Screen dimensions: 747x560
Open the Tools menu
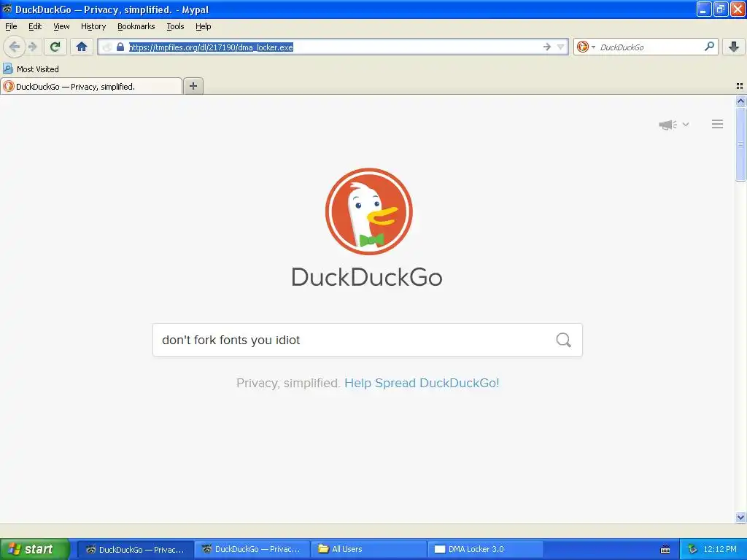click(175, 27)
